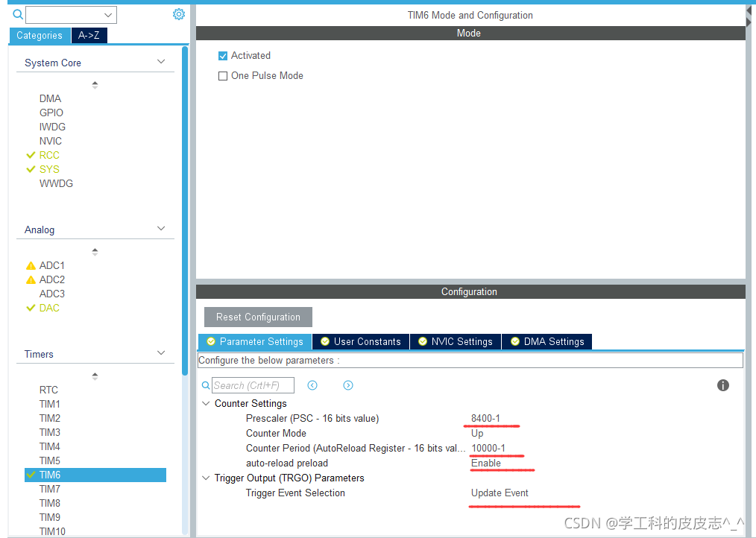
Task: Select ADC1 in Analog list
Action: (x=52, y=265)
